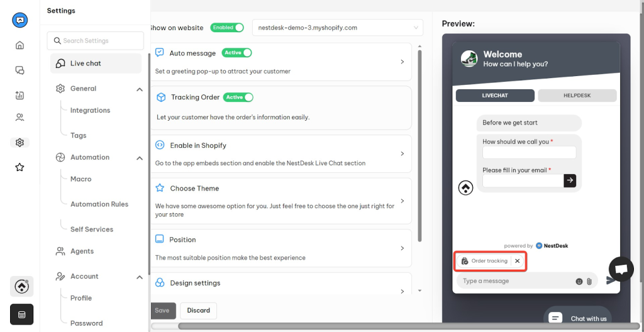Click the vertical scrollbar of settings list
The width and height of the screenshot is (644, 332).
pos(419,146)
